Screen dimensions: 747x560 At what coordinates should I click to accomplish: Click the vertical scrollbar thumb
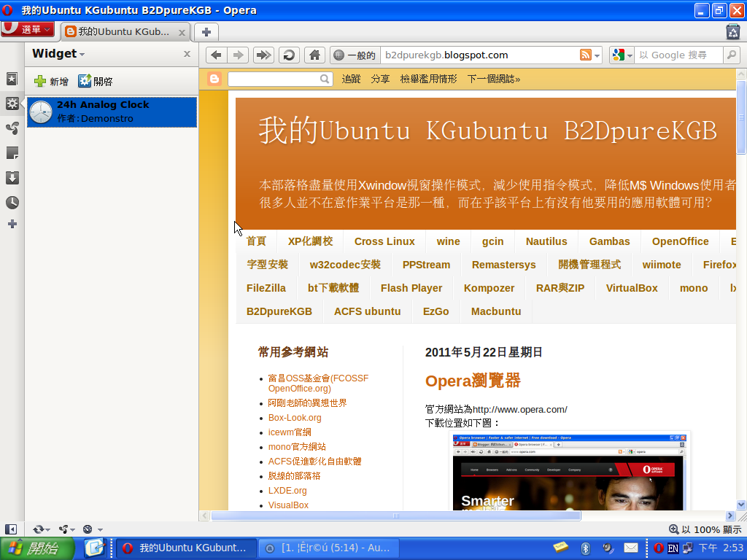pyautogui.click(x=741, y=117)
